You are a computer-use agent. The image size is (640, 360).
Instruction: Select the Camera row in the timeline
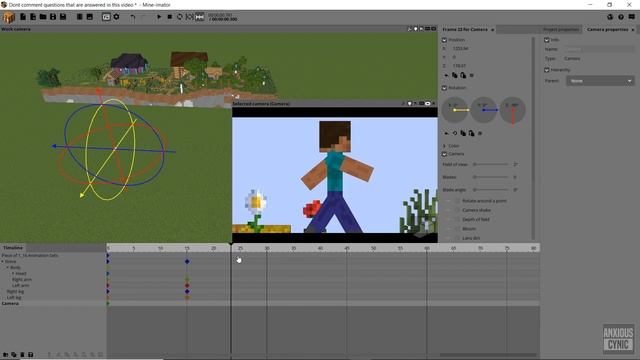[x=53, y=304]
